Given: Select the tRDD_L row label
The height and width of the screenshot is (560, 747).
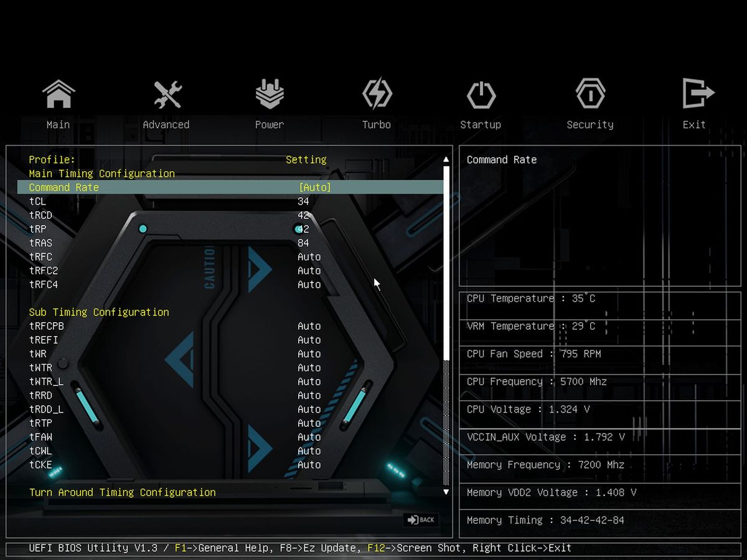Looking at the screenshot, I should [46, 409].
